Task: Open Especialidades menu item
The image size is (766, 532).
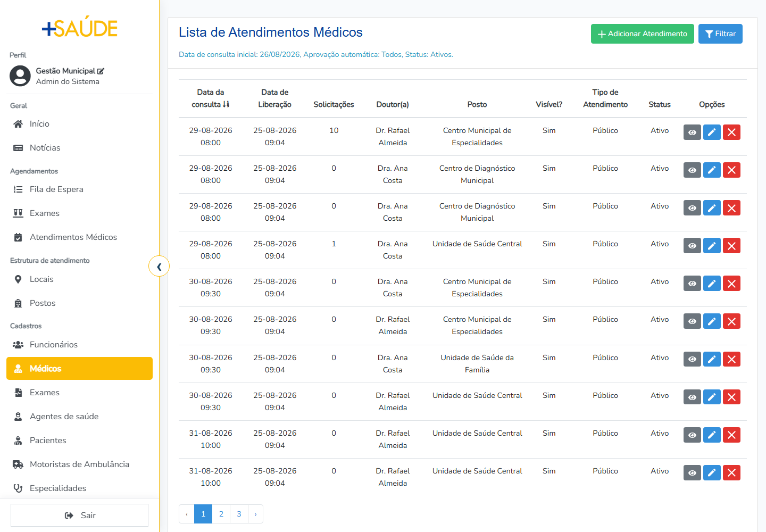Action: pyautogui.click(x=79, y=488)
